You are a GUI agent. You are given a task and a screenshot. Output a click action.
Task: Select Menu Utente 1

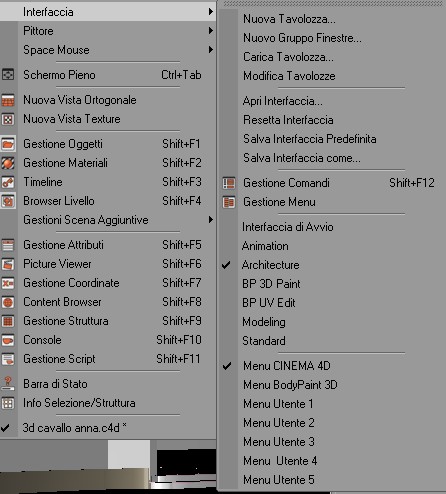point(278,404)
